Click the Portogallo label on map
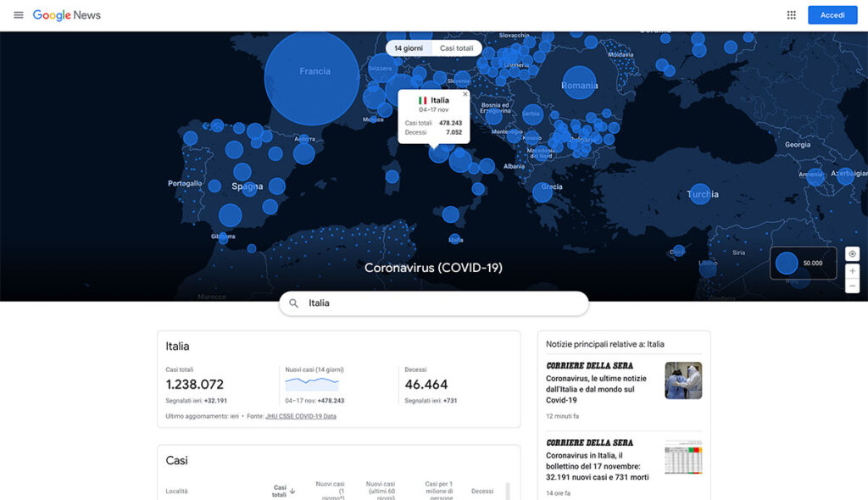The height and width of the screenshot is (500, 868). [x=185, y=183]
